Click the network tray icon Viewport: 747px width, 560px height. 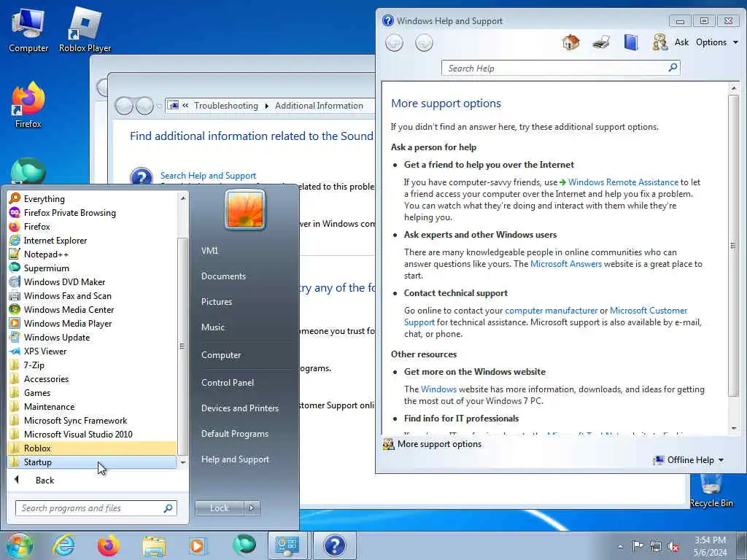click(656, 547)
